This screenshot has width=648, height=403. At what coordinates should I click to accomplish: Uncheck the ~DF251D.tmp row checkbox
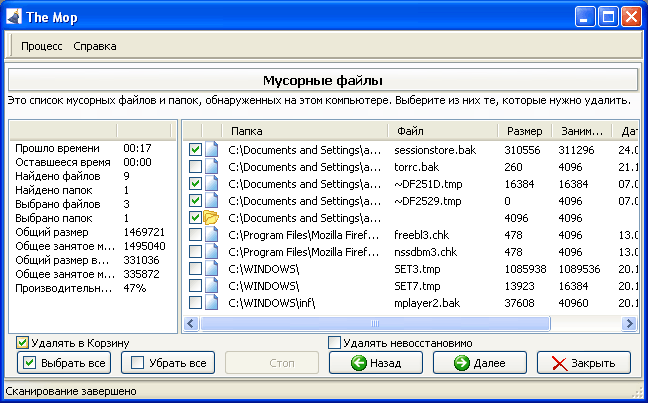195,184
